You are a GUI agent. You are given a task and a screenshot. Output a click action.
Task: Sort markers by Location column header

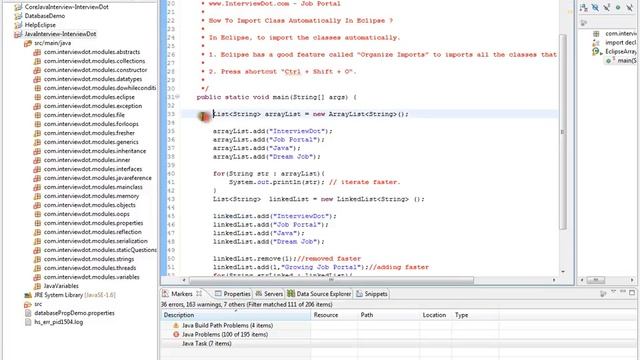(x=436, y=315)
